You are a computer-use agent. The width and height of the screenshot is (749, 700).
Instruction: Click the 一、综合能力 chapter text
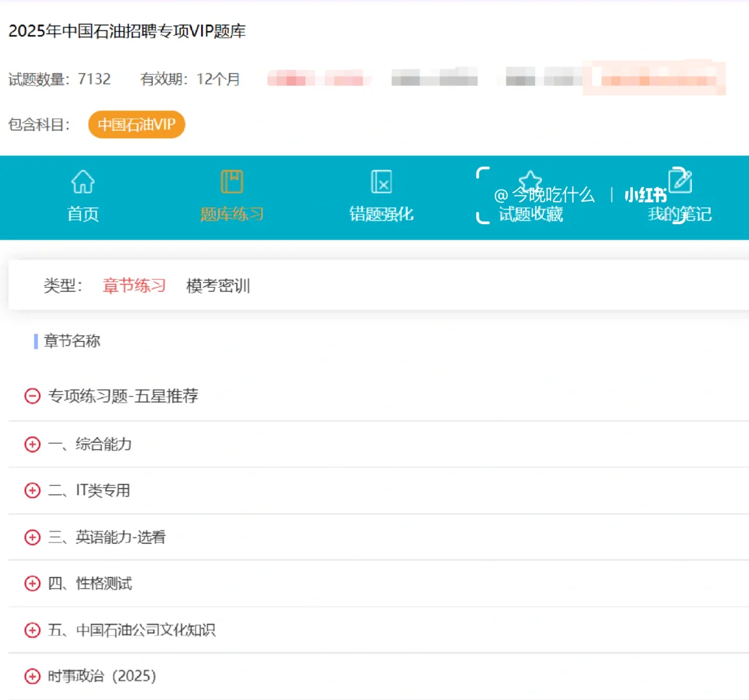pyautogui.click(x=89, y=444)
